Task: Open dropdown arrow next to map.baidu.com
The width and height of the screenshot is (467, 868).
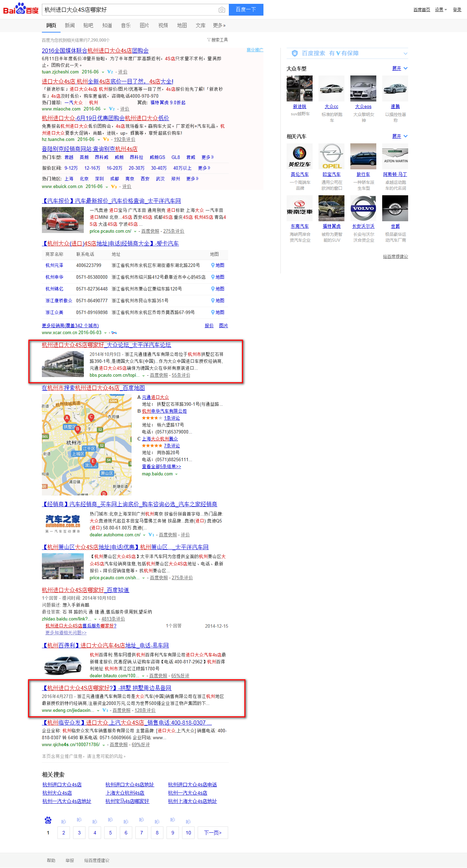Action: (x=177, y=474)
